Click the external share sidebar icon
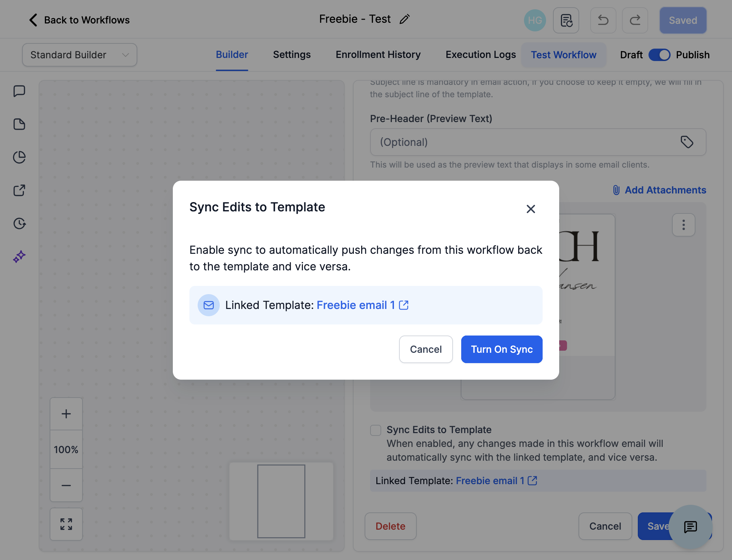The image size is (732, 560). tap(19, 190)
